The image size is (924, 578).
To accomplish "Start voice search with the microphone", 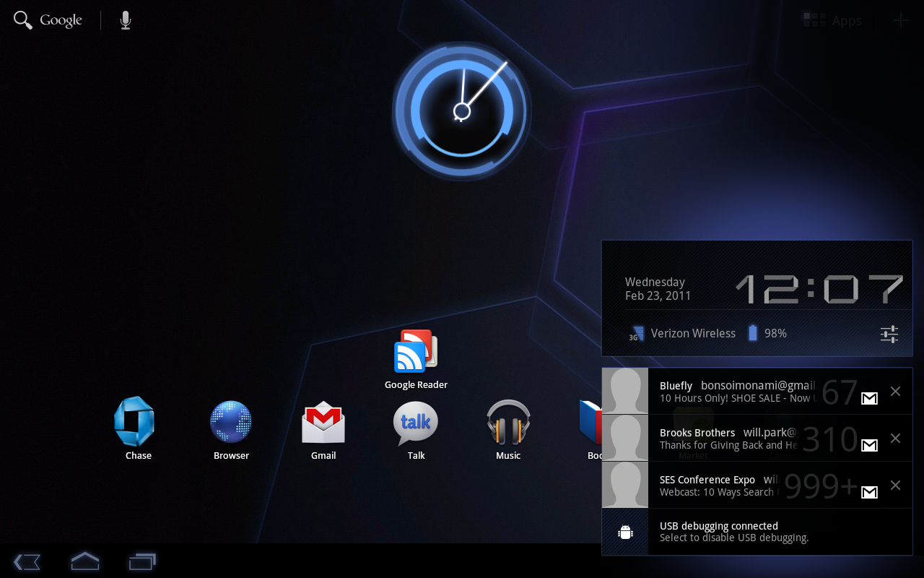I will pos(126,20).
